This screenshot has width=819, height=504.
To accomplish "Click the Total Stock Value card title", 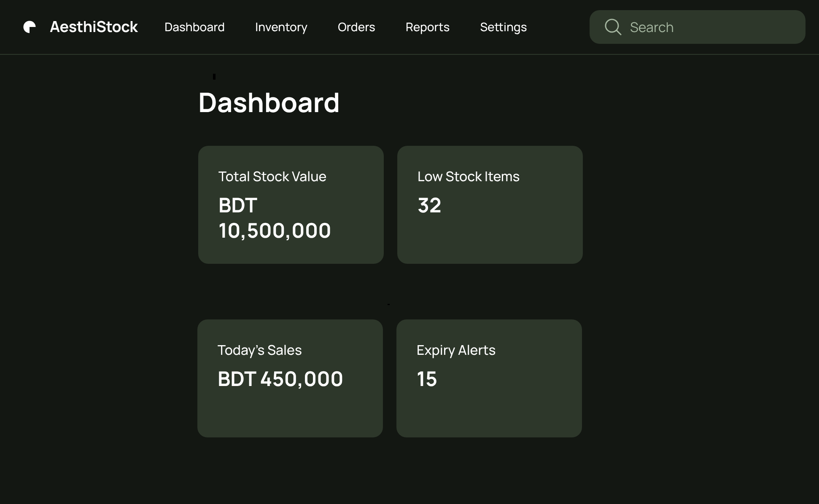I will click(272, 177).
